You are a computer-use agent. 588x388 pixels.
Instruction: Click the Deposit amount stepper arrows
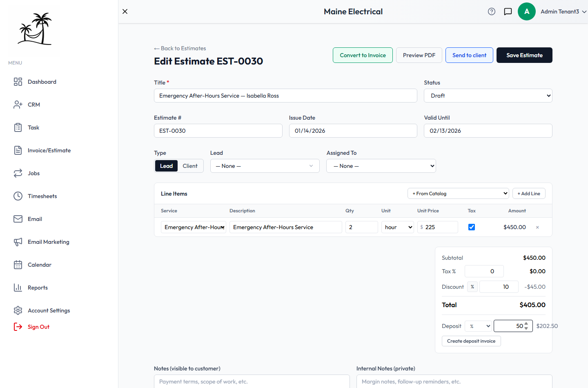526,326
